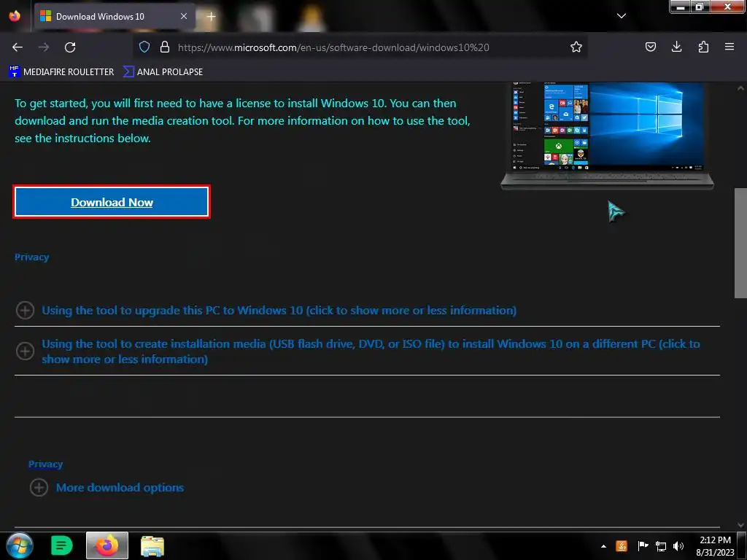Open the volume speaker tray icon
Viewport: 747px width, 560px height.
(x=678, y=546)
